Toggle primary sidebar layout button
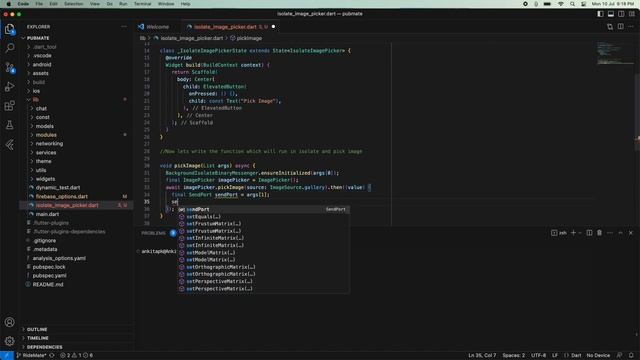The width and height of the screenshot is (640, 360). pos(600,14)
